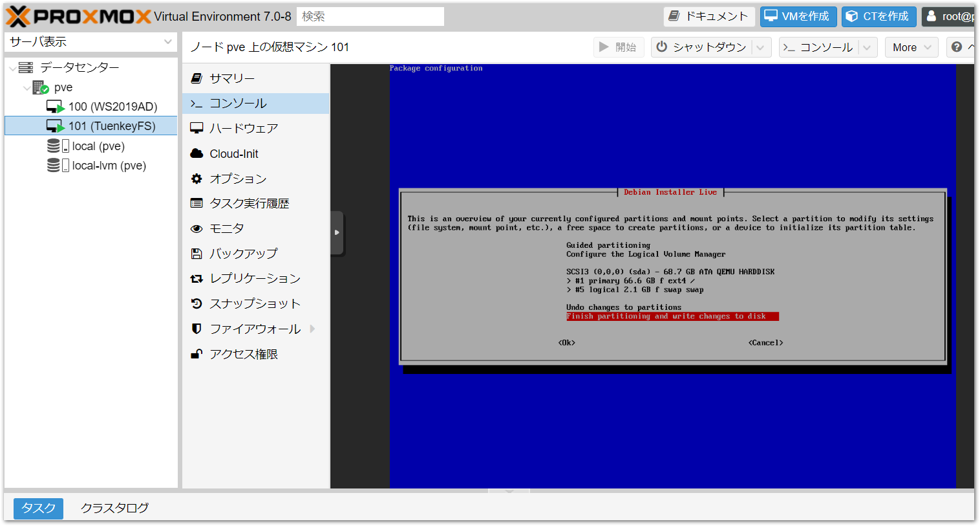Click the 開始 start button

619,47
